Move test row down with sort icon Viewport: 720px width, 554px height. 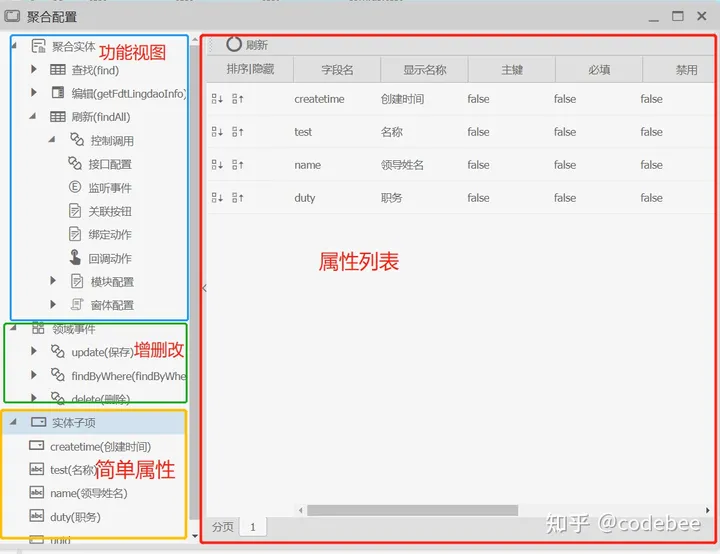click(217, 132)
